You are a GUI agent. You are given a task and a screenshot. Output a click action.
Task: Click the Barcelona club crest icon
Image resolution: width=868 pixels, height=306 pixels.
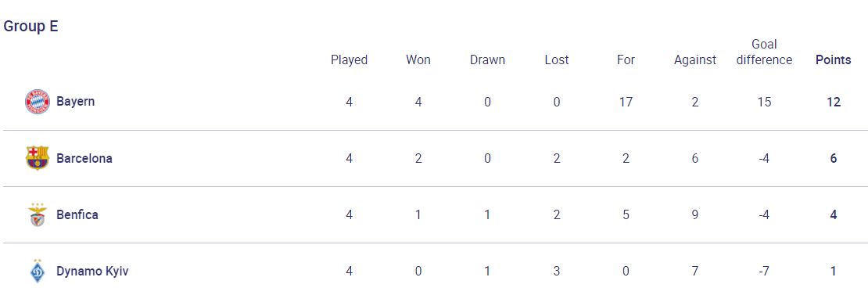pyautogui.click(x=37, y=159)
